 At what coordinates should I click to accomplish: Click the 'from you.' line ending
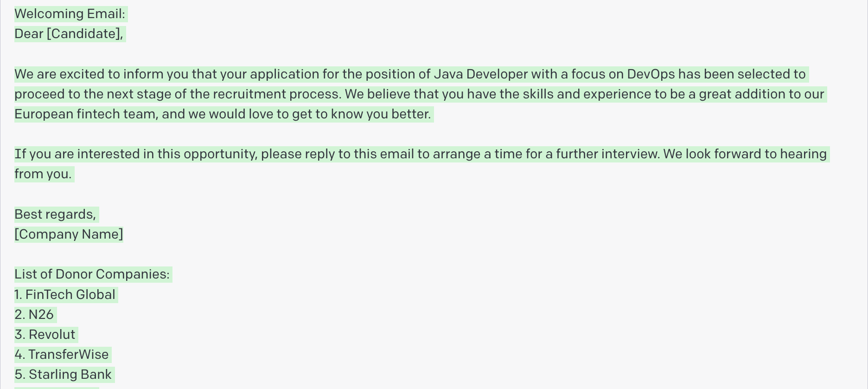(43, 174)
